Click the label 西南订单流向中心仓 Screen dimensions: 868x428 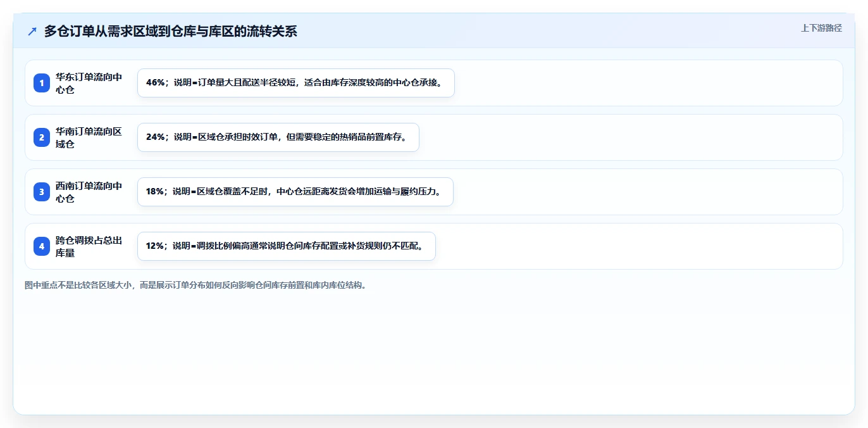pos(89,192)
